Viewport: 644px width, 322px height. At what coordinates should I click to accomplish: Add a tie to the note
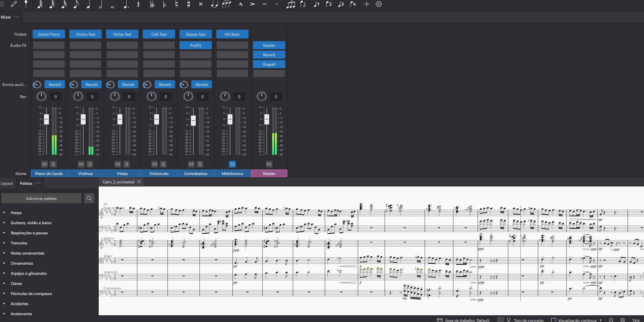tap(214, 4)
